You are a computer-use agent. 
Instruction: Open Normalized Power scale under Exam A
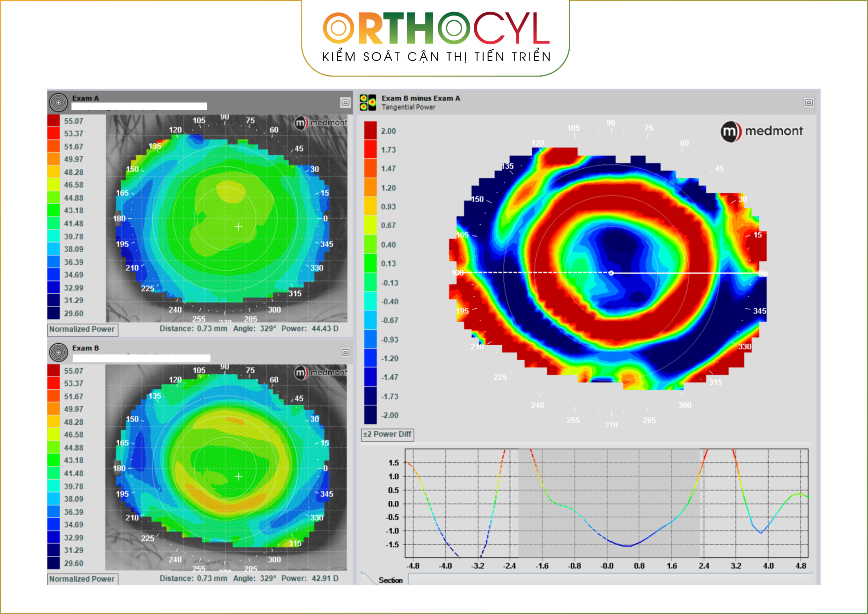(x=82, y=329)
